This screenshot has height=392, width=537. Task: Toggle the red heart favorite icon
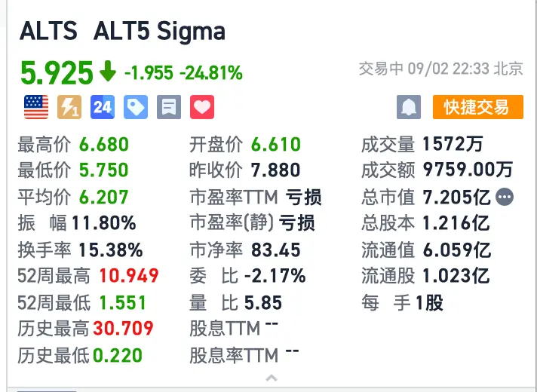click(x=202, y=107)
